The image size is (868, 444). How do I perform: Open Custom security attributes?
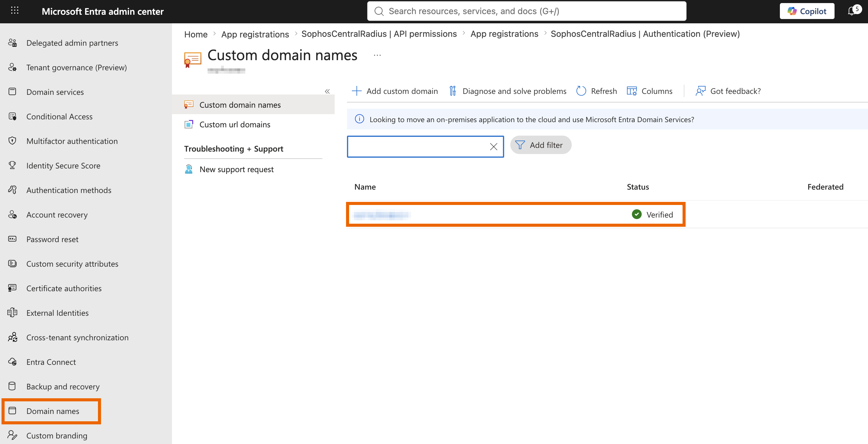click(x=72, y=264)
